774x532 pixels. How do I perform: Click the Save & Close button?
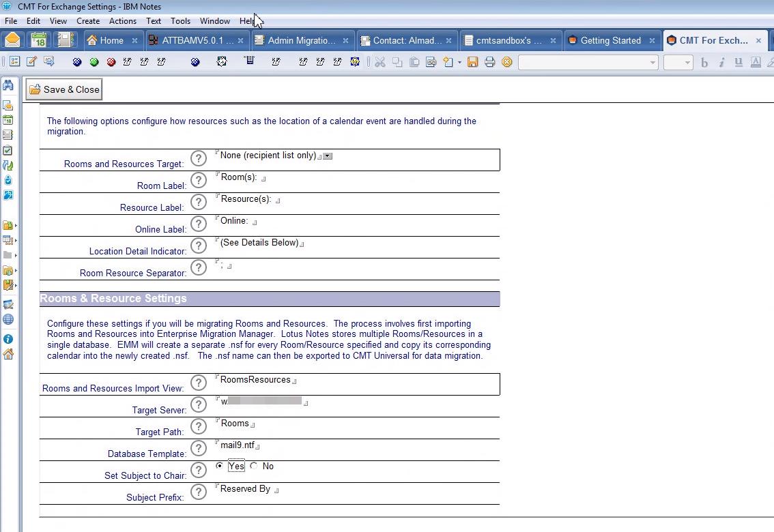coord(64,89)
